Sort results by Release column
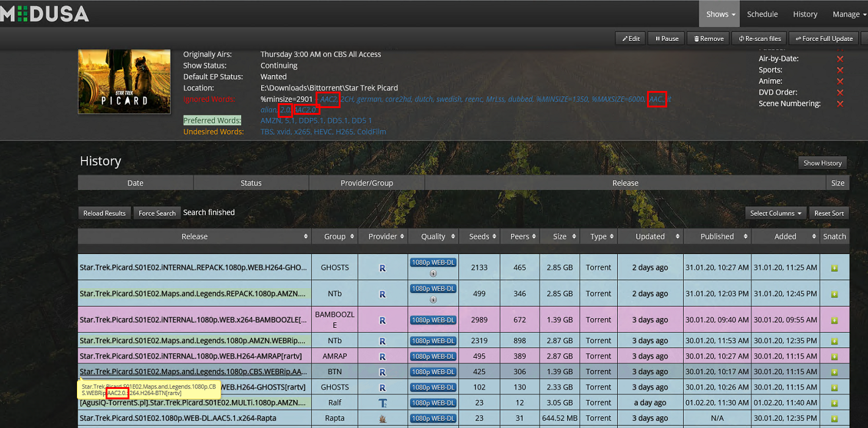The height and width of the screenshot is (428, 868). 195,236
